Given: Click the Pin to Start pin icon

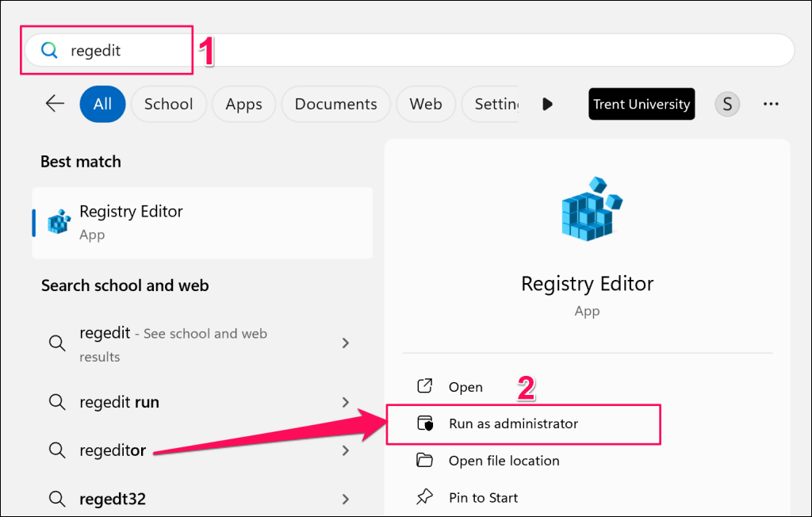Looking at the screenshot, I should click(x=425, y=498).
